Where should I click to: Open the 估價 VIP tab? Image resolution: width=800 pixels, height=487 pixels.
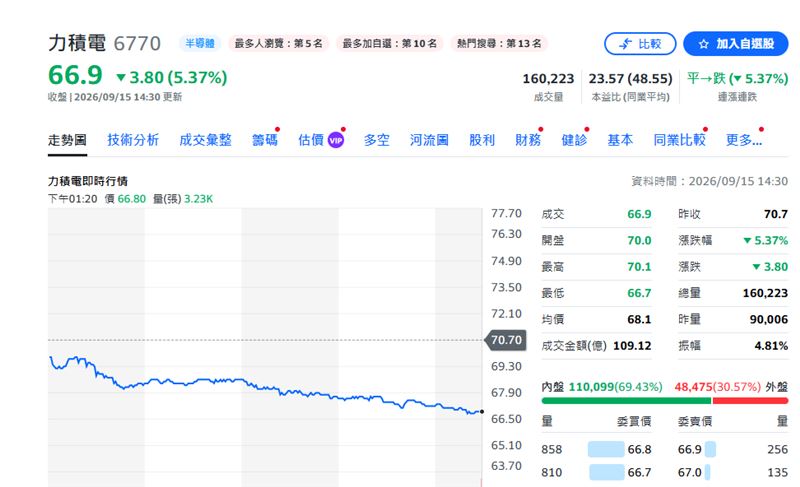coord(321,140)
